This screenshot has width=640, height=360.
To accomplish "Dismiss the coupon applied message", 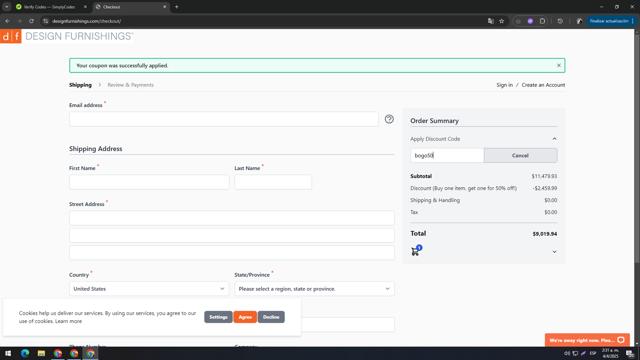I will [x=559, y=65].
